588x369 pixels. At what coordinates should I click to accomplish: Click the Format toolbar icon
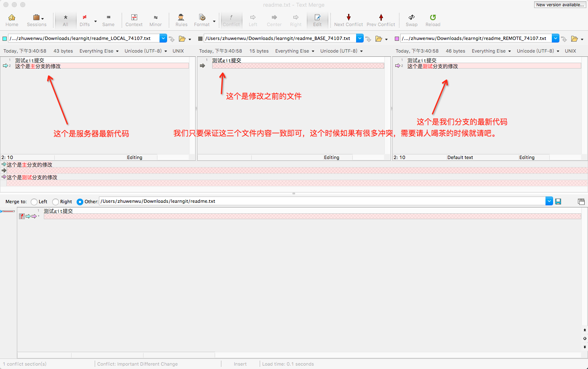202,20
